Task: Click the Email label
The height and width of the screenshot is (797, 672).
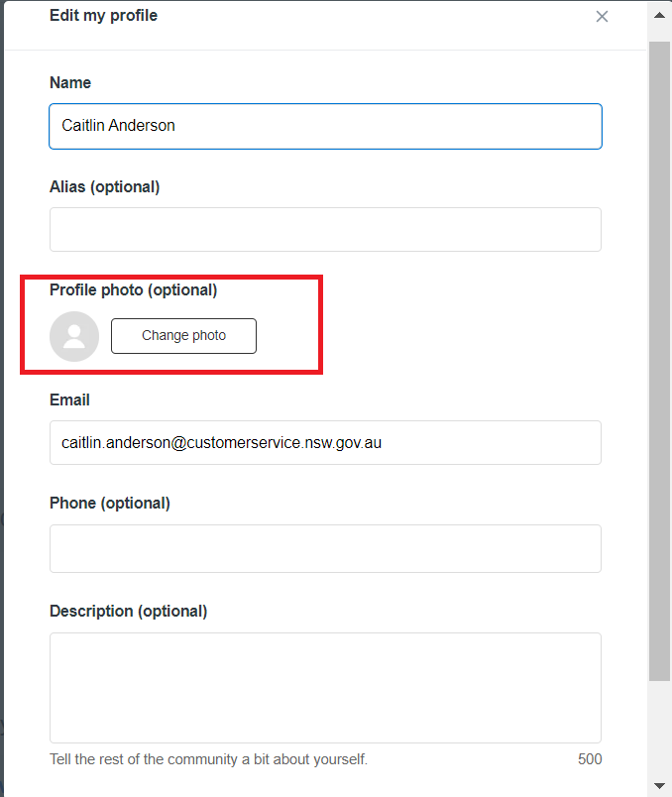Action: [69, 400]
